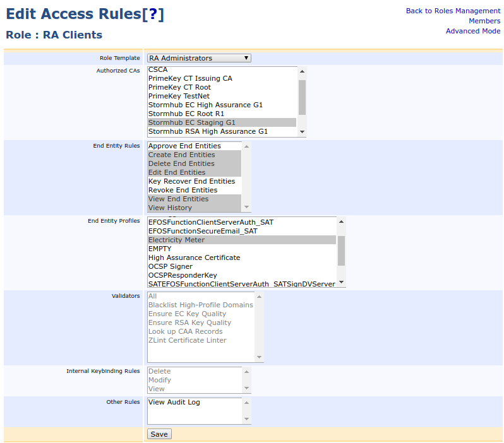Select Key Recover End Entities rule

pos(191,181)
